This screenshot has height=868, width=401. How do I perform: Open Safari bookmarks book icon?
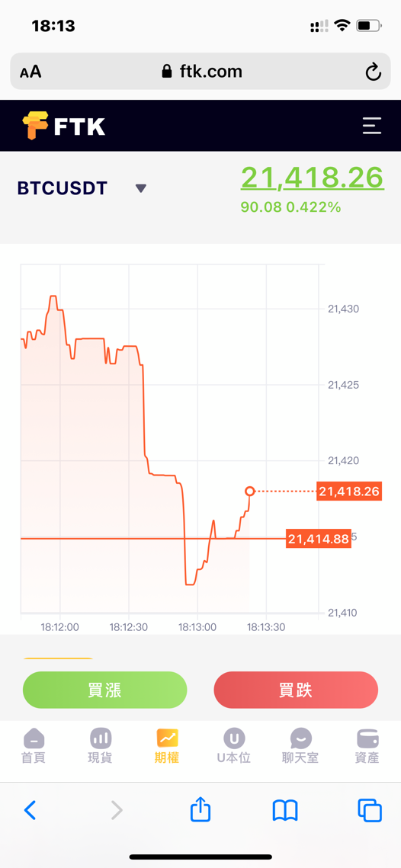(x=285, y=810)
